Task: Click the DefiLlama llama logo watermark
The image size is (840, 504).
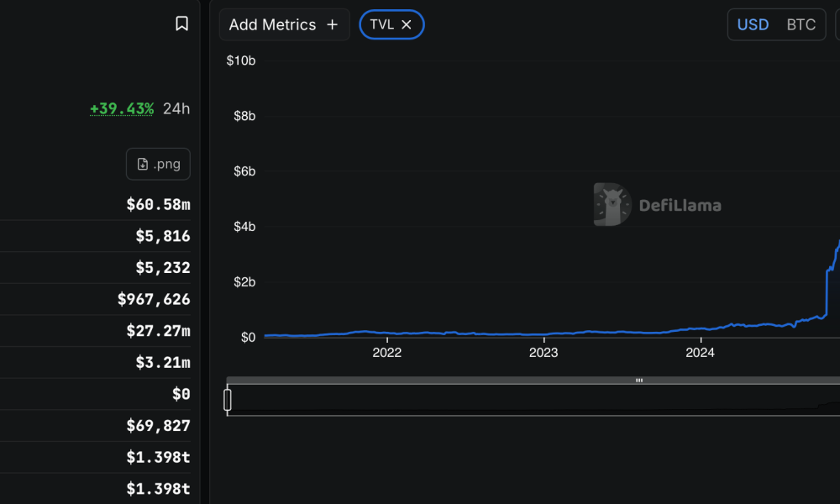Action: coord(612,205)
